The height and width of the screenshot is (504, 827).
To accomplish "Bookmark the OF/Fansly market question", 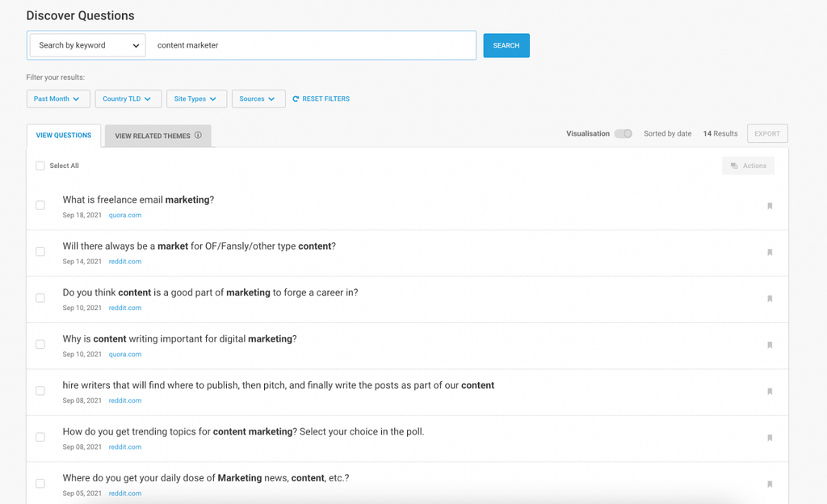I will (770, 252).
